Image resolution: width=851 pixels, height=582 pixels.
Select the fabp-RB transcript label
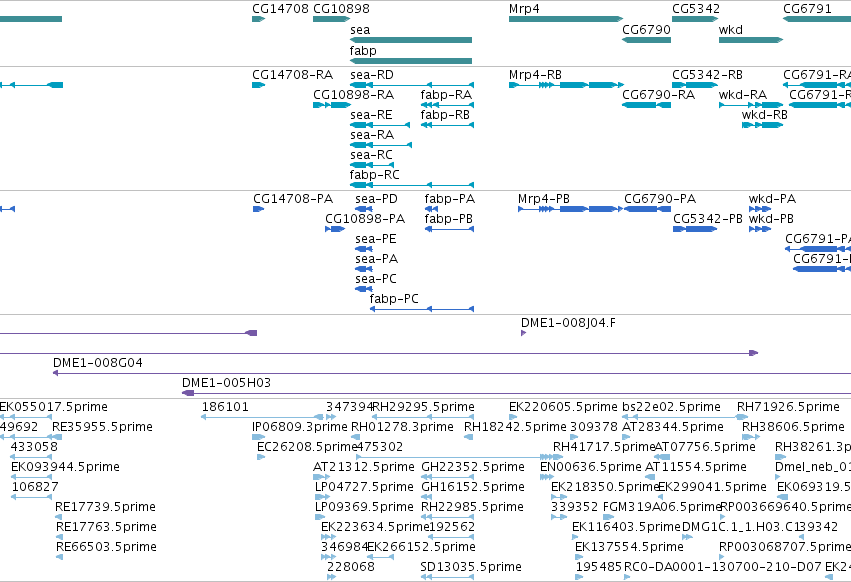pos(445,115)
